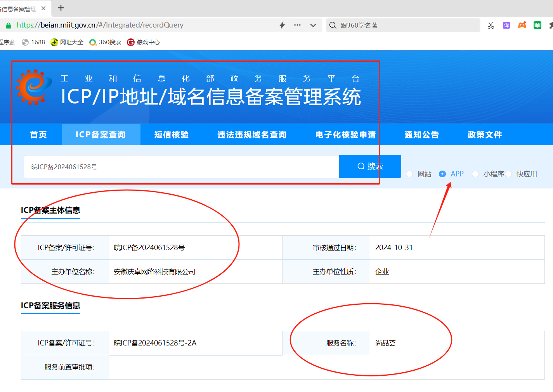Viewport: 553px width, 392px height.
Task: Click the address bar URL
Action: [x=100, y=25]
